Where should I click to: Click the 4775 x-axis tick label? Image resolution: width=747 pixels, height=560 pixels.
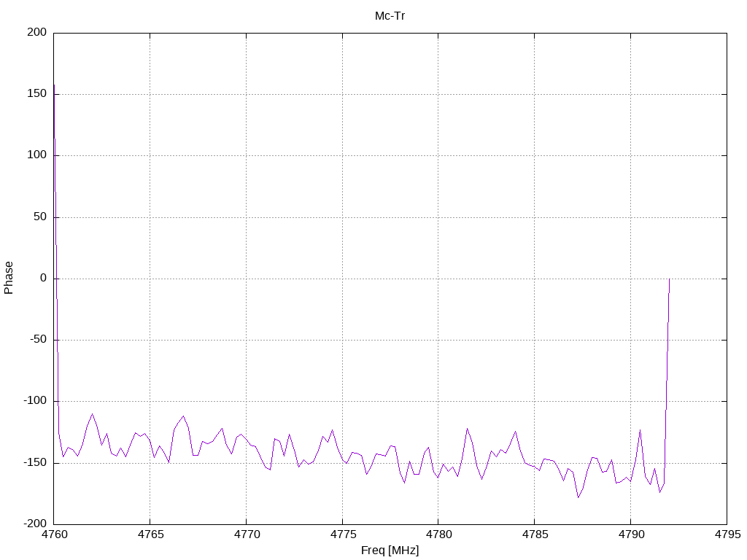coord(343,534)
